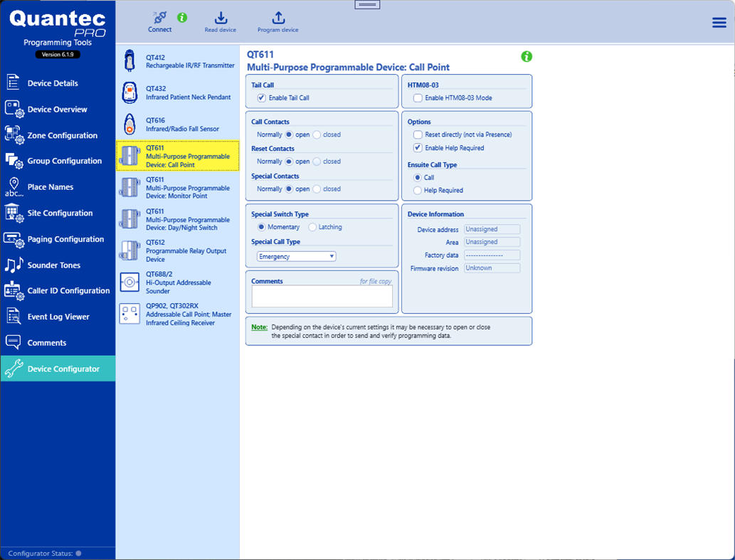735x560 pixels.
Task: Enable HTM08-03 Mode checkbox
Action: pos(418,98)
